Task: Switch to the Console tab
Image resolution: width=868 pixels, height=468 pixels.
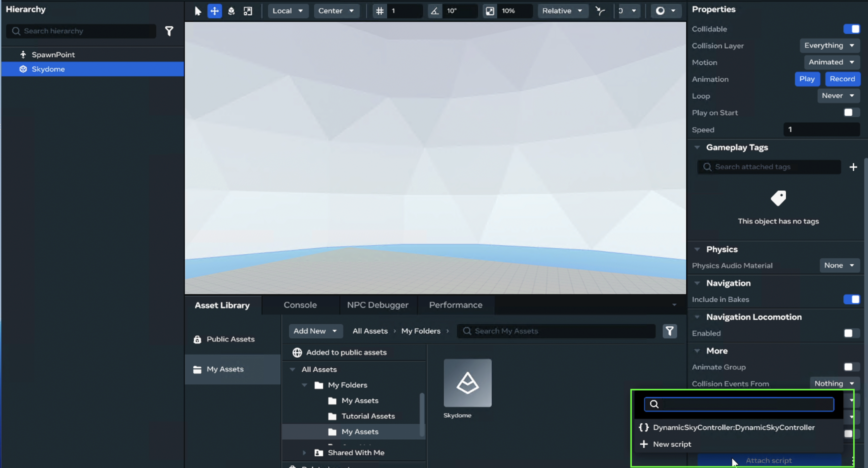Action: (x=300, y=305)
